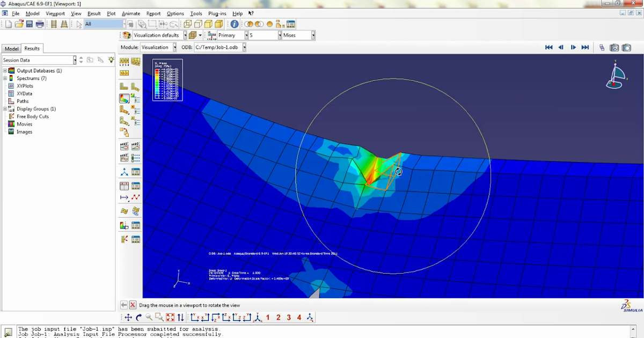This screenshot has height=338, width=644.
Task: Click the previous-frame playback button
Action: coord(561,47)
